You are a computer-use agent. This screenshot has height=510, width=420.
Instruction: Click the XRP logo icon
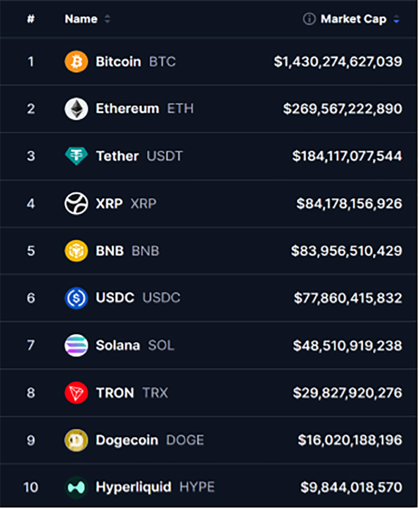[x=76, y=203]
